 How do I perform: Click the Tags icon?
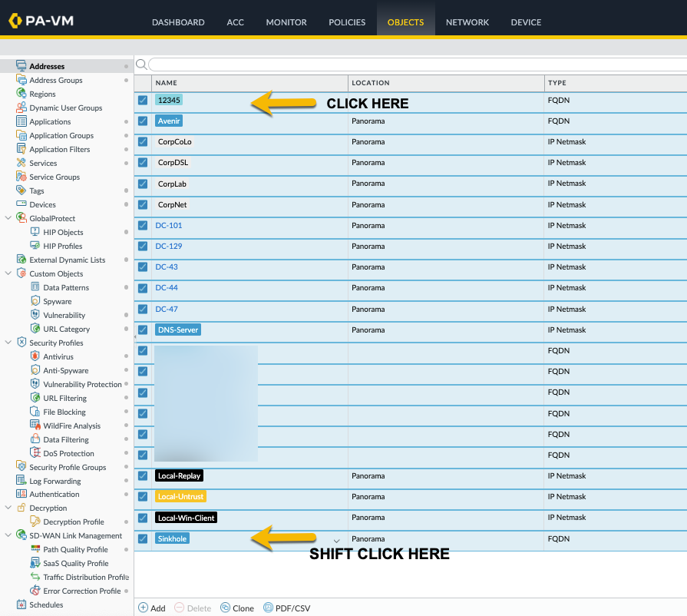coord(21,190)
